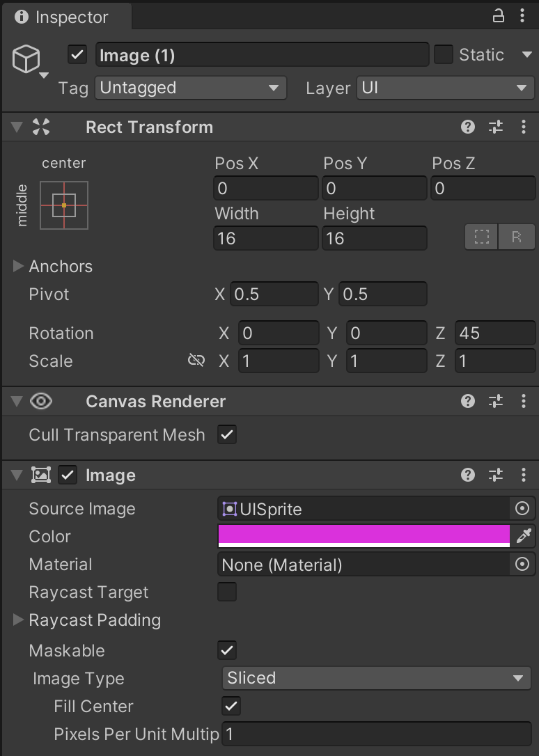The width and height of the screenshot is (539, 756).
Task: Click the anchor presets box
Action: tap(64, 205)
